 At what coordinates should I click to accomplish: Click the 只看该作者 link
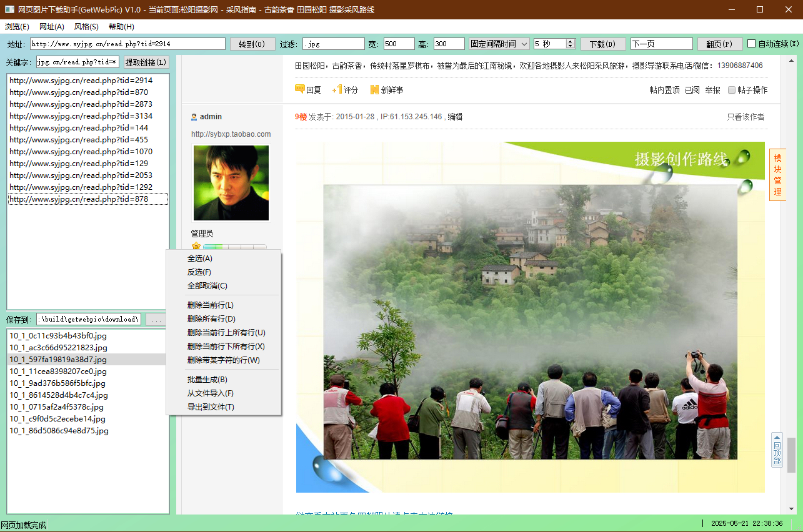click(x=746, y=117)
